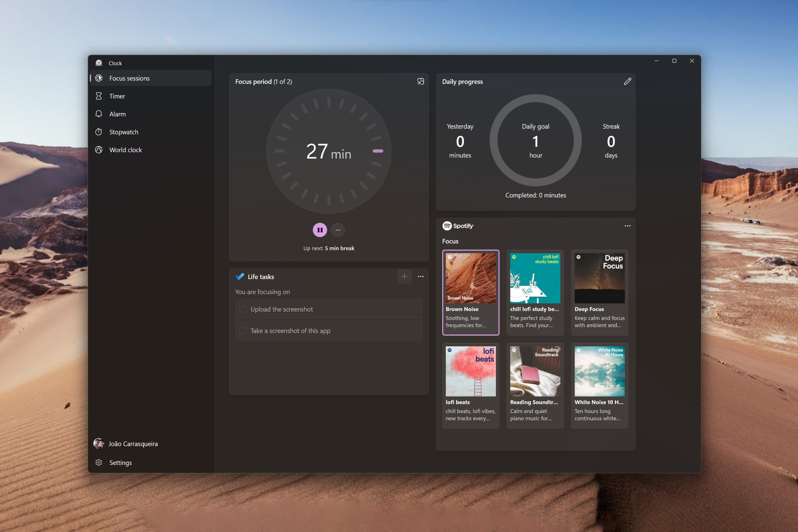This screenshot has height=532, width=798.
Task: Open the Stopwatch page
Action: coord(151,132)
